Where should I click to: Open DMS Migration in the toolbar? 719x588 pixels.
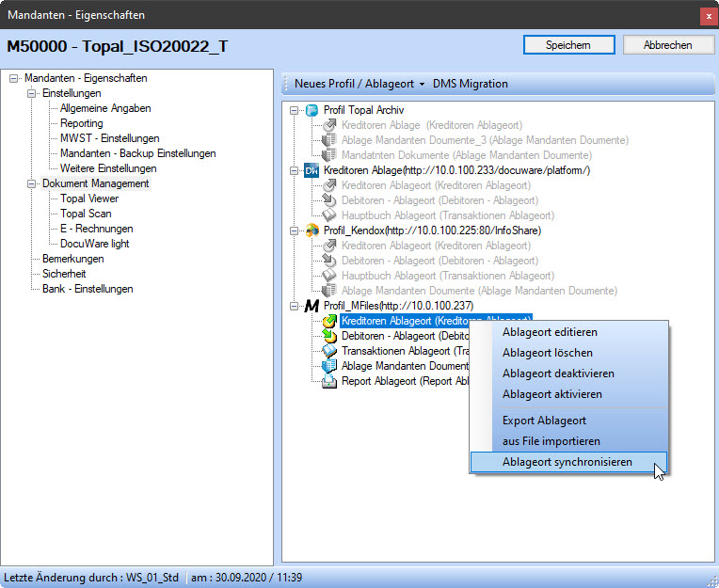point(470,84)
